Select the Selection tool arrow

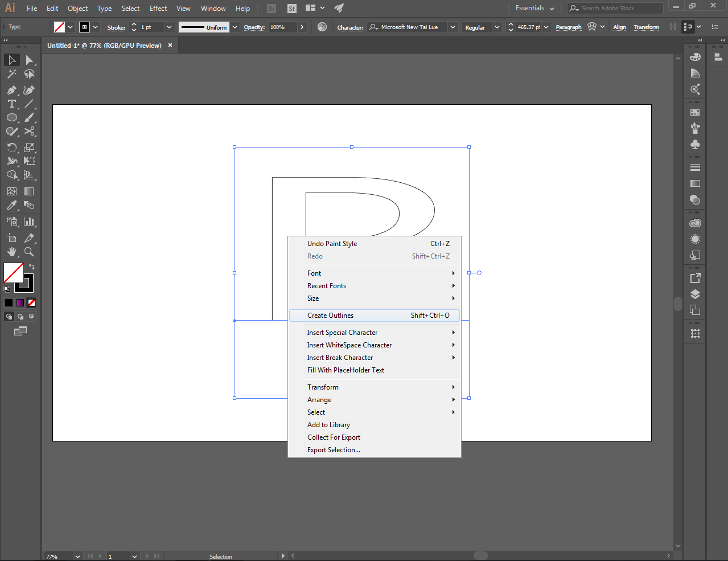(12, 60)
